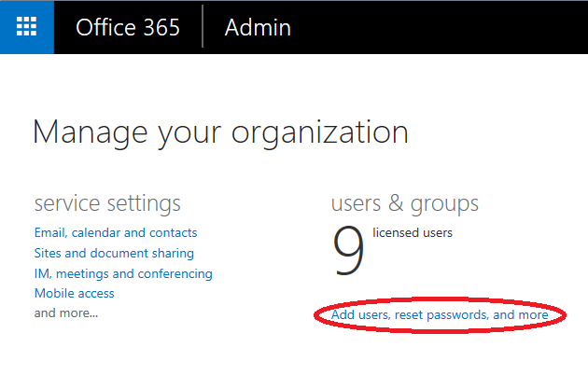Click 'and more...' under service settings

pyautogui.click(x=66, y=313)
